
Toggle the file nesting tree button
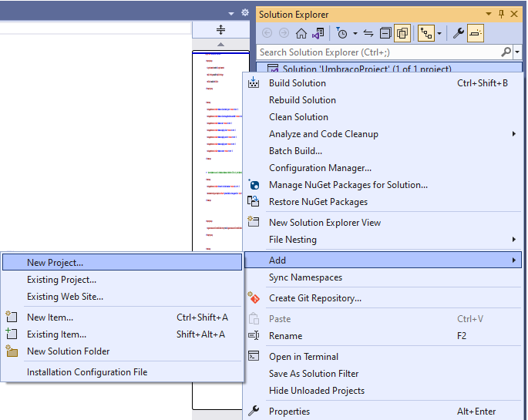click(425, 33)
